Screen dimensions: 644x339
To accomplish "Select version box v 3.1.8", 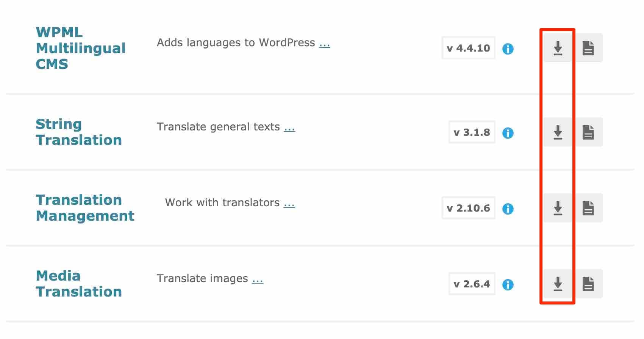I will pos(472,132).
